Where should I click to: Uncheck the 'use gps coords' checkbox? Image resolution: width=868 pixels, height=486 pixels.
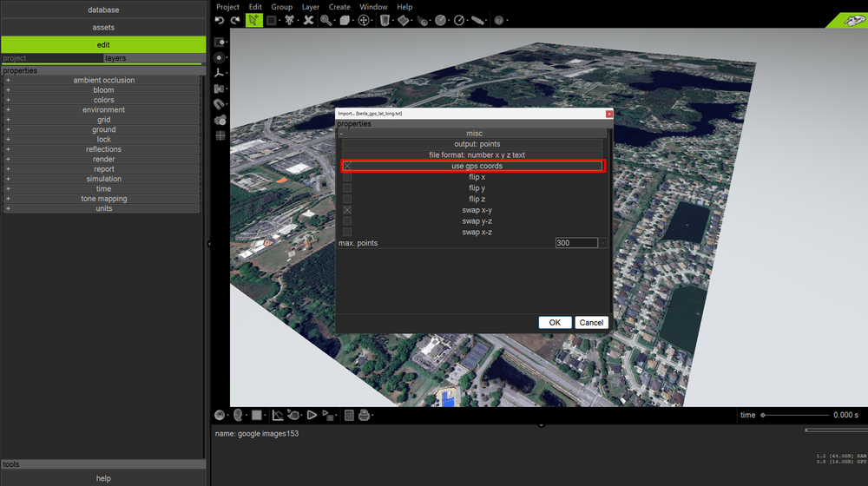click(x=347, y=166)
